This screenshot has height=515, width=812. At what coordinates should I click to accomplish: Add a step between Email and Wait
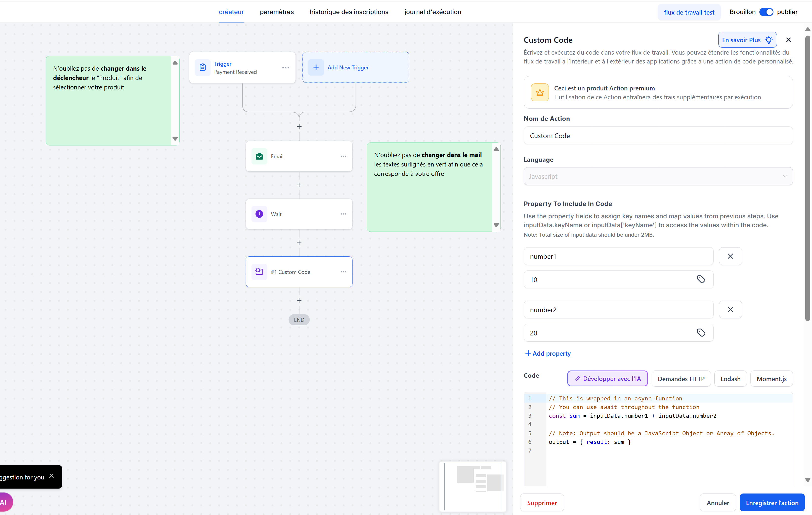tap(299, 185)
